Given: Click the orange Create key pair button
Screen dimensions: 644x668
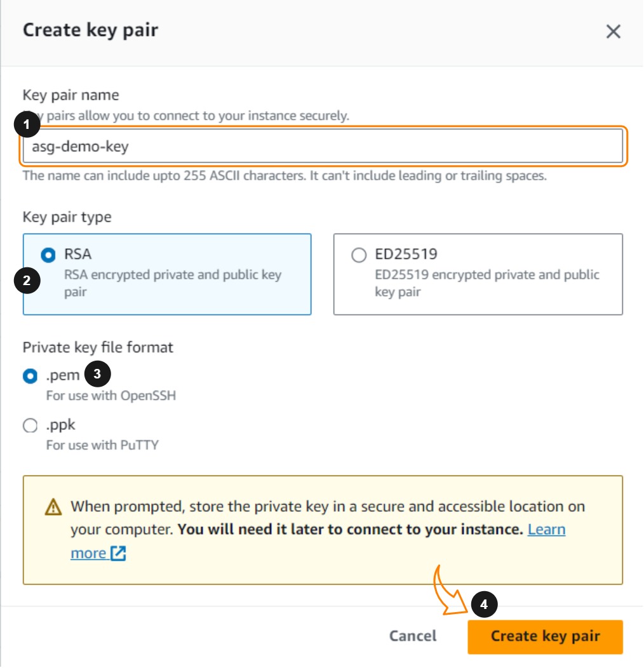Looking at the screenshot, I should click(x=545, y=636).
